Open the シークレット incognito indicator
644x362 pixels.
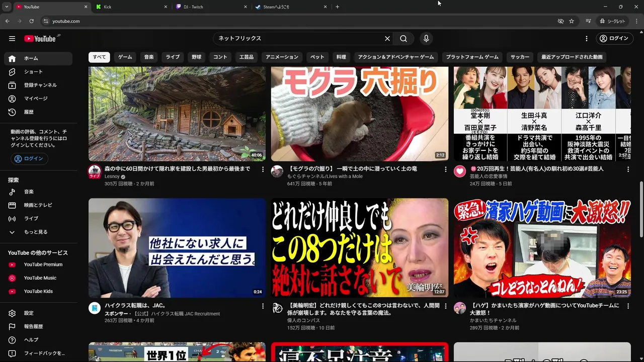[x=613, y=21]
